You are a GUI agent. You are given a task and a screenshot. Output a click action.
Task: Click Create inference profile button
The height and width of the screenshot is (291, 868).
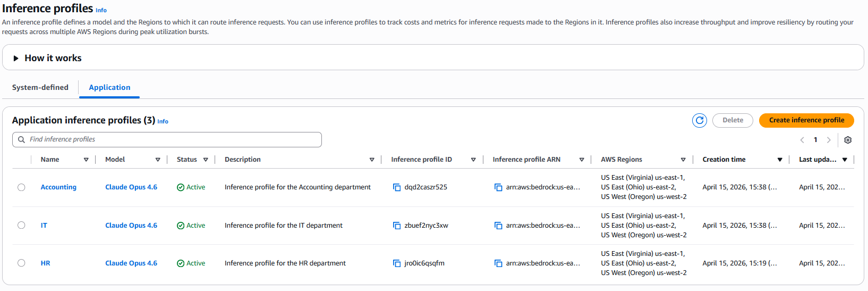(806, 120)
